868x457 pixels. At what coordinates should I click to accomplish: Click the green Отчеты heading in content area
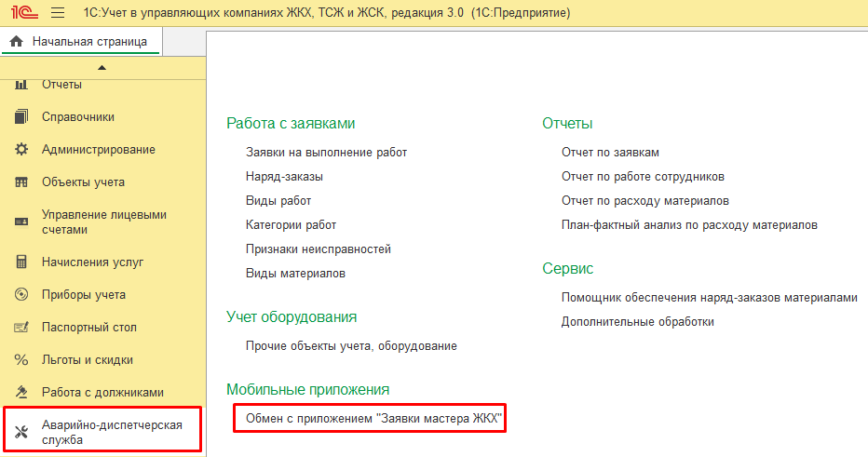[567, 124]
